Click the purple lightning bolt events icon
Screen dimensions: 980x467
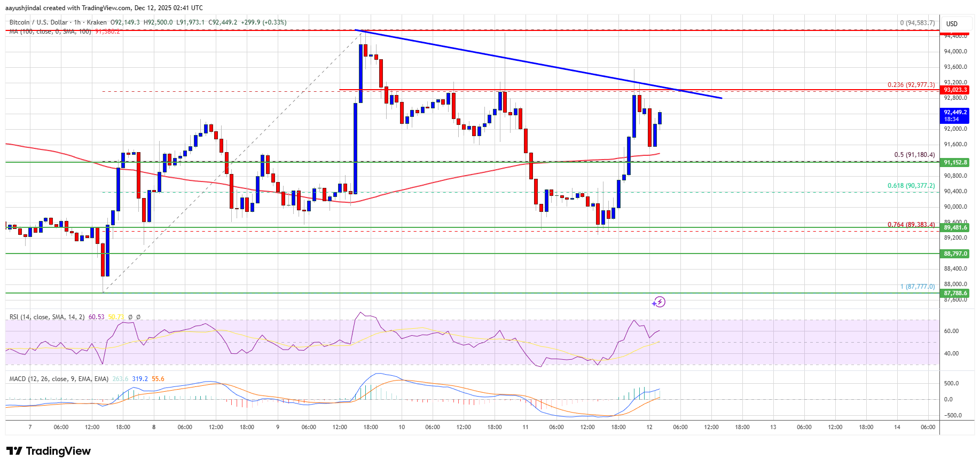point(658,302)
